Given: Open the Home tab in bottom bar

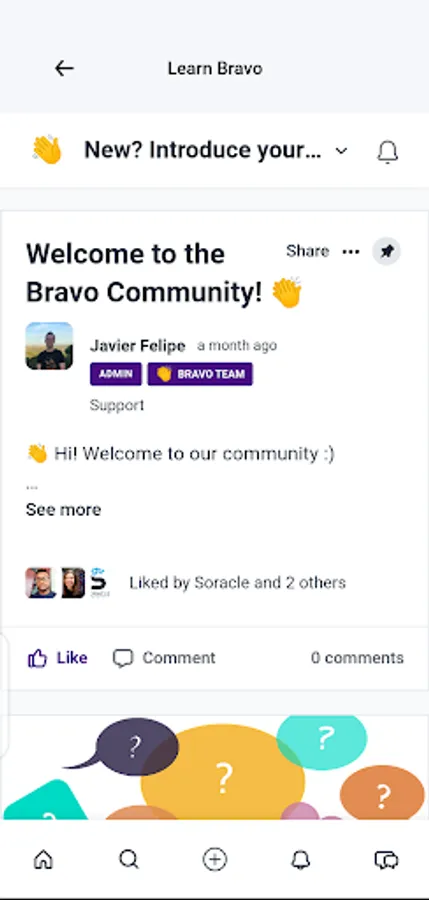Looking at the screenshot, I should 43,860.
